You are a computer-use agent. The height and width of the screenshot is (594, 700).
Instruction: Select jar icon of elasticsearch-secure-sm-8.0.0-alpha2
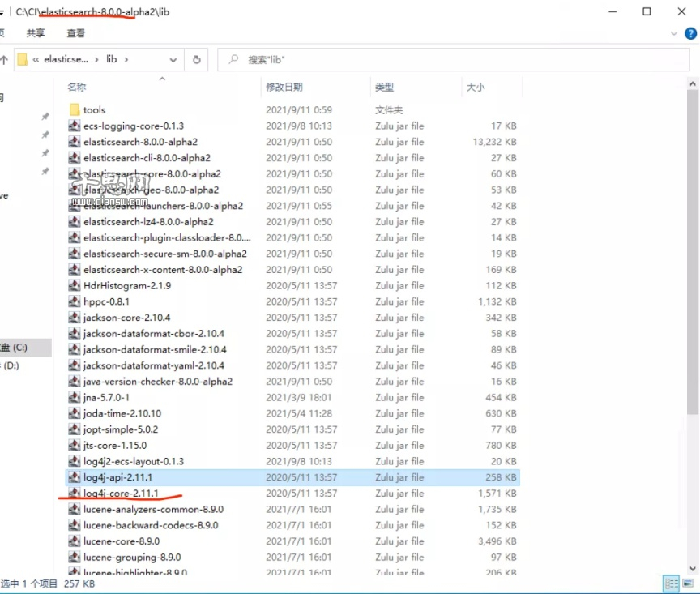click(75, 254)
